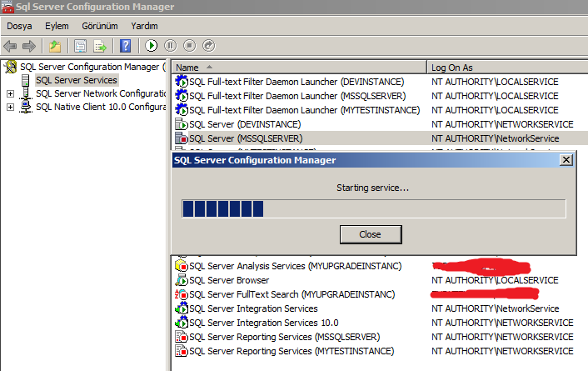Click the Pause Service toolbar icon
This screenshot has width=588, height=371.
(x=171, y=46)
